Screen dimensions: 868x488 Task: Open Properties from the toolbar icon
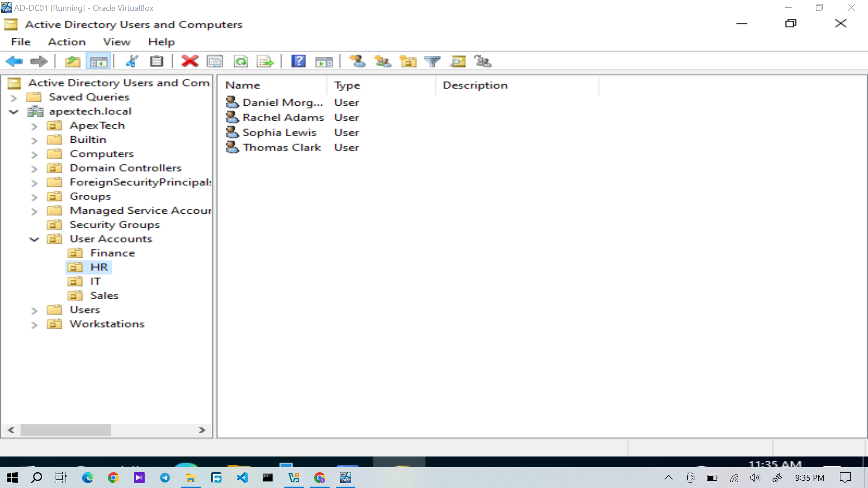215,61
